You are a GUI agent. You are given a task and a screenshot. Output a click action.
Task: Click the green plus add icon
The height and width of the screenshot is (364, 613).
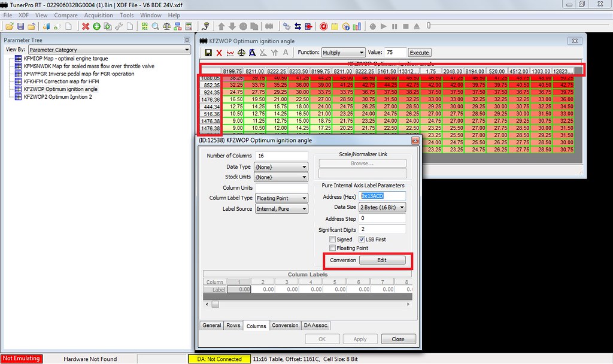96,26
